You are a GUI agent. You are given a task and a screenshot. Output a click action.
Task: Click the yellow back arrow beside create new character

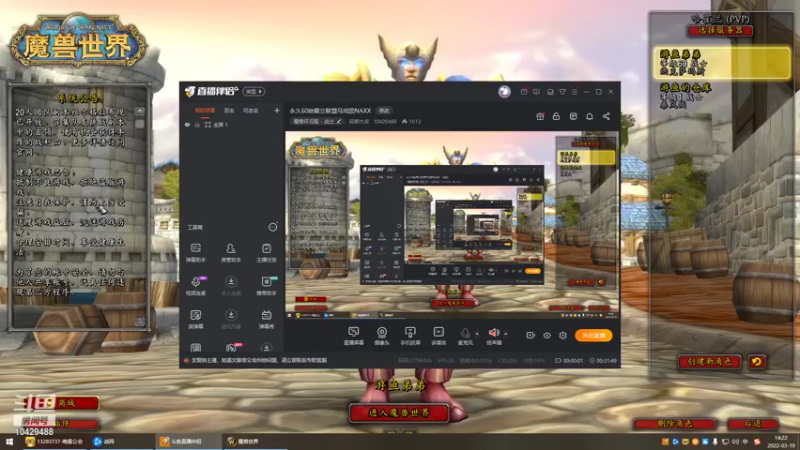pyautogui.click(x=757, y=361)
